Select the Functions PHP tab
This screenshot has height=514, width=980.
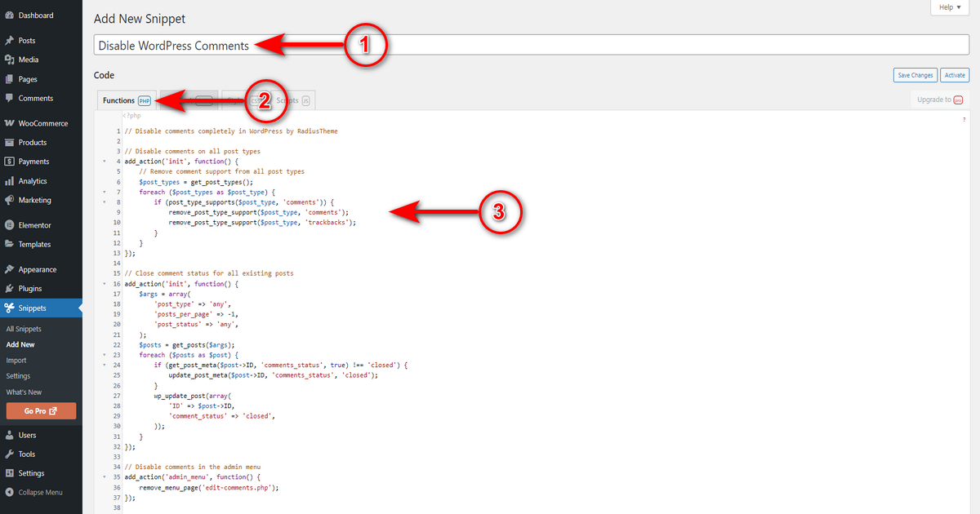click(127, 100)
